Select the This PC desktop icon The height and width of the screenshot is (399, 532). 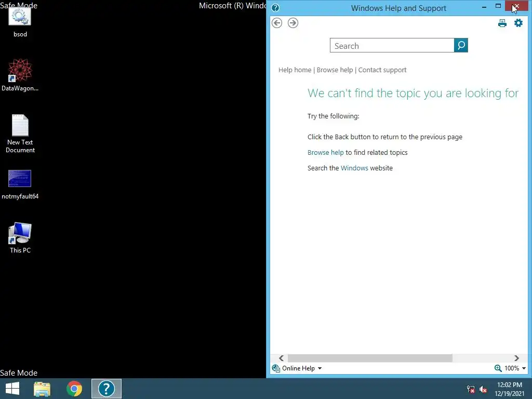click(20, 238)
